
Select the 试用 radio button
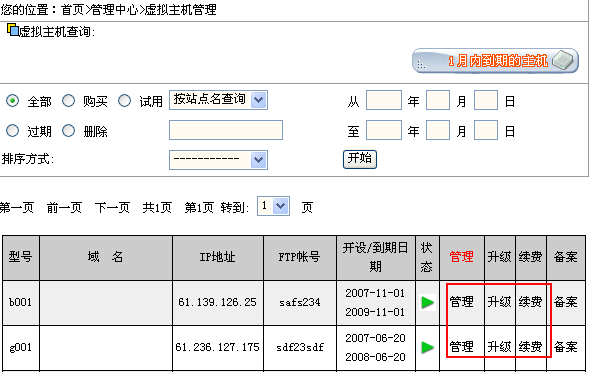(124, 101)
